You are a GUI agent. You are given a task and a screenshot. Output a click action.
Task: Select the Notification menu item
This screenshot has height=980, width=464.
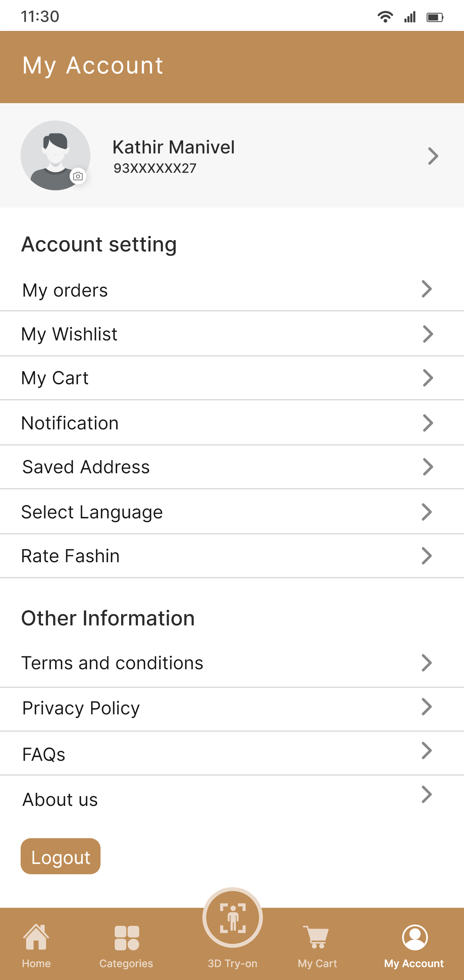tap(70, 423)
